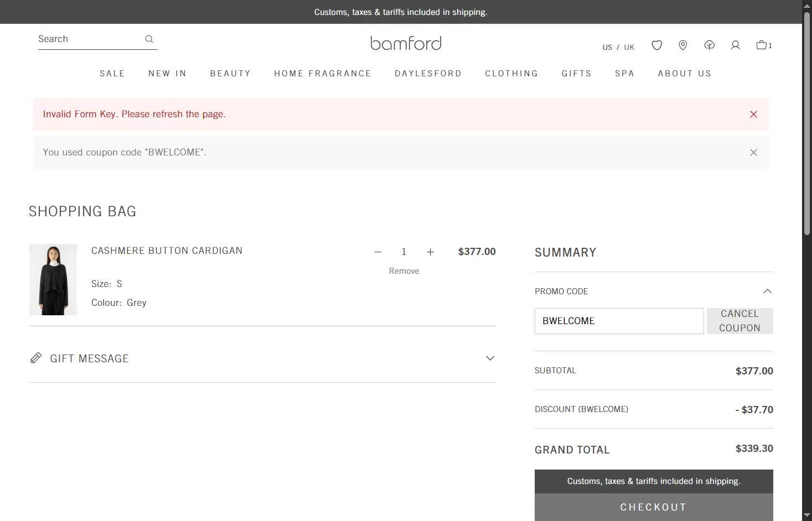Click the promo code input with BWELCOME

pyautogui.click(x=619, y=321)
